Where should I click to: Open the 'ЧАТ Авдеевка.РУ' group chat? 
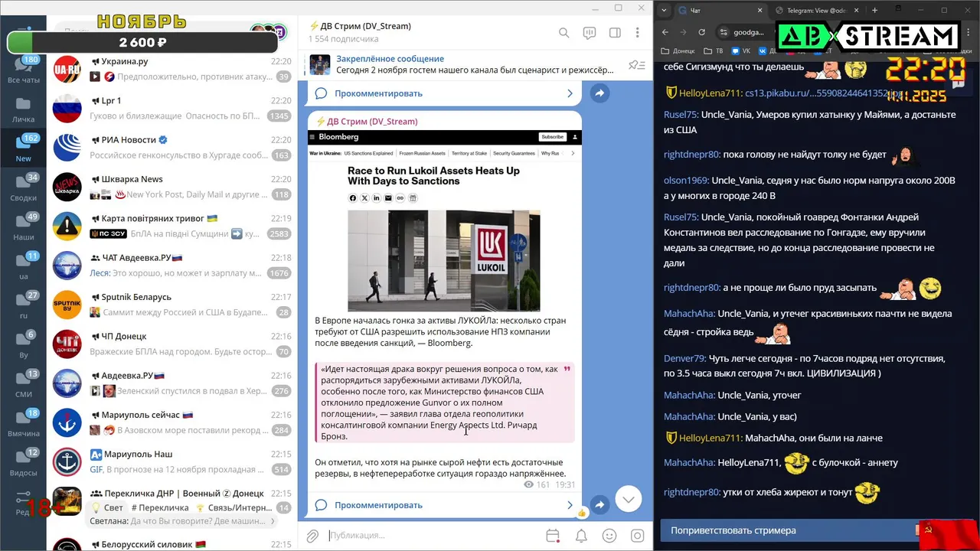click(x=172, y=265)
